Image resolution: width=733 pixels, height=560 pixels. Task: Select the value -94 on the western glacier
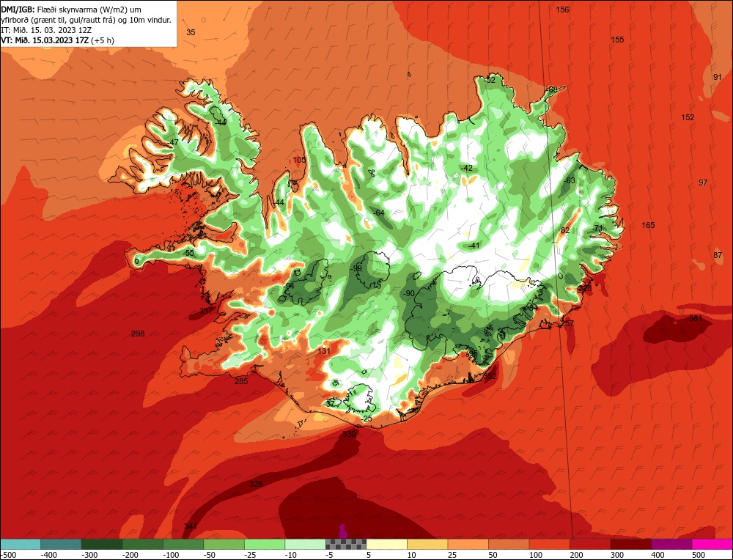289,286
